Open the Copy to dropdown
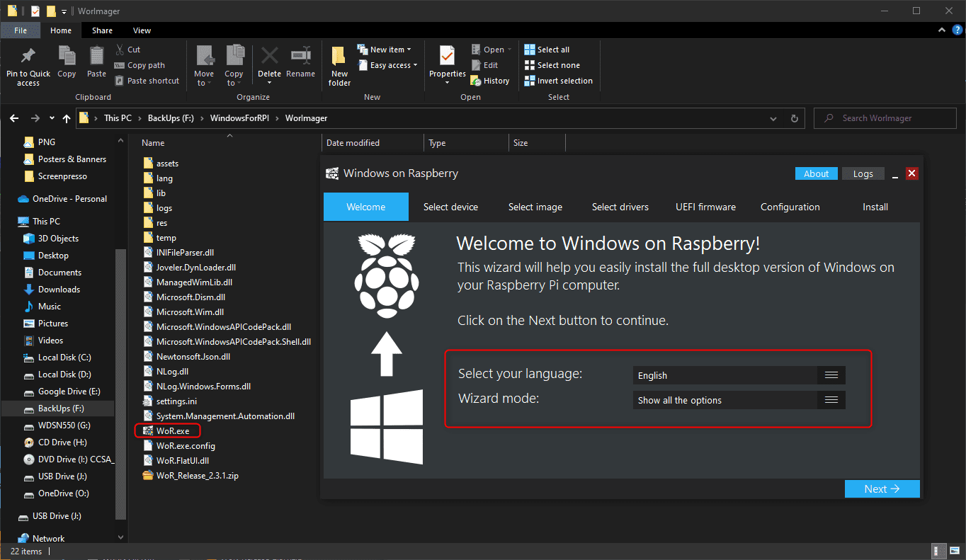 [x=234, y=66]
